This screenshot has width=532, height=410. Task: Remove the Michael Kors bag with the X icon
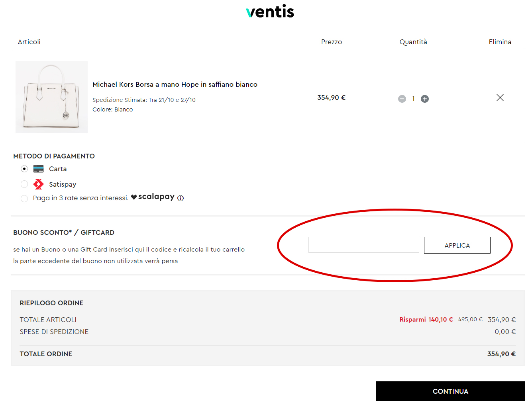(500, 97)
